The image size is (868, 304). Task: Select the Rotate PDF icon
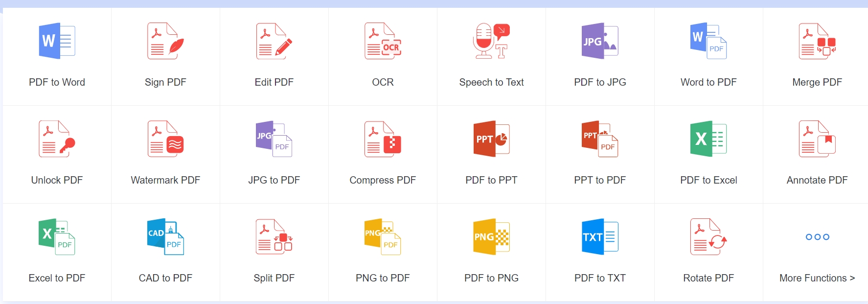[708, 237]
